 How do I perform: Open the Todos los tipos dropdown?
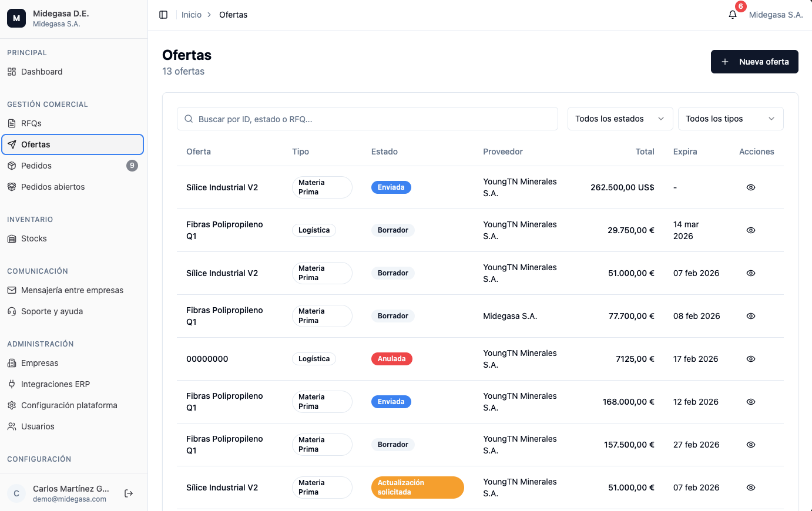(x=731, y=119)
